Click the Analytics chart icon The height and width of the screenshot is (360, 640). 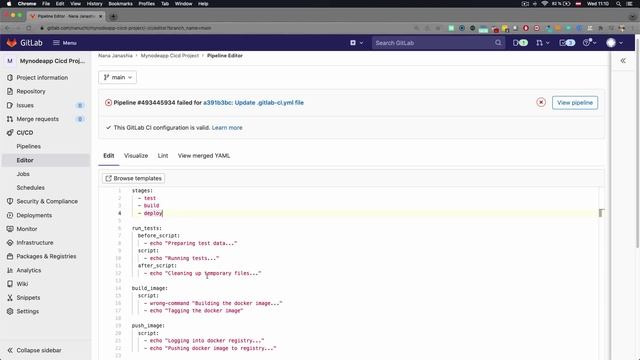click(x=10, y=270)
